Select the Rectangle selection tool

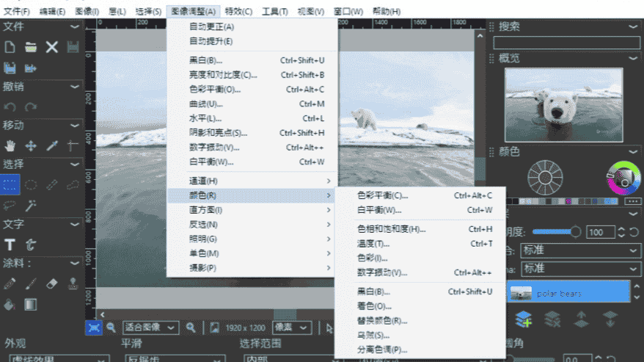(x=10, y=184)
